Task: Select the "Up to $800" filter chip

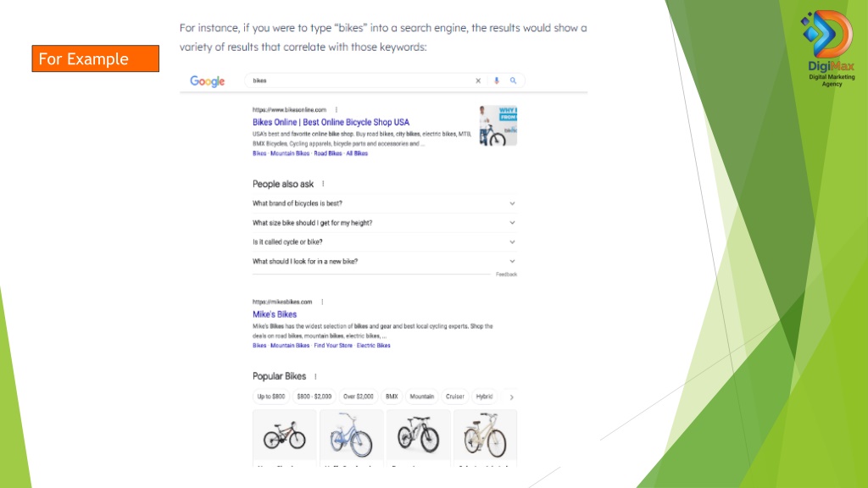Action: click(270, 396)
